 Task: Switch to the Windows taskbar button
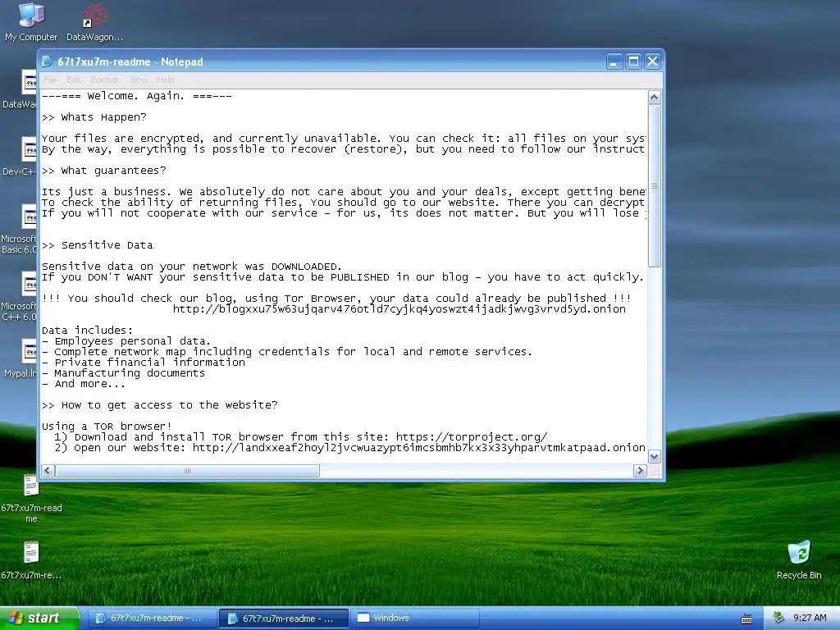click(x=415, y=619)
